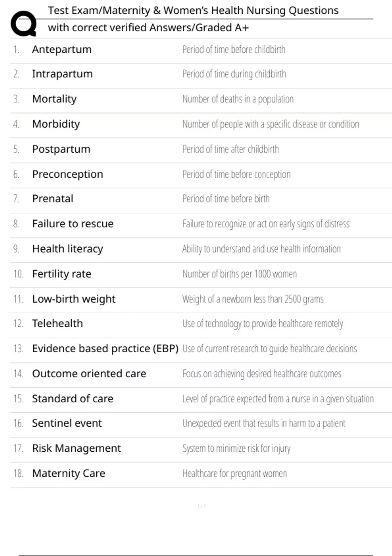The height and width of the screenshot is (556, 392).
Task: Select the term Antepartum
Action: [62, 49]
